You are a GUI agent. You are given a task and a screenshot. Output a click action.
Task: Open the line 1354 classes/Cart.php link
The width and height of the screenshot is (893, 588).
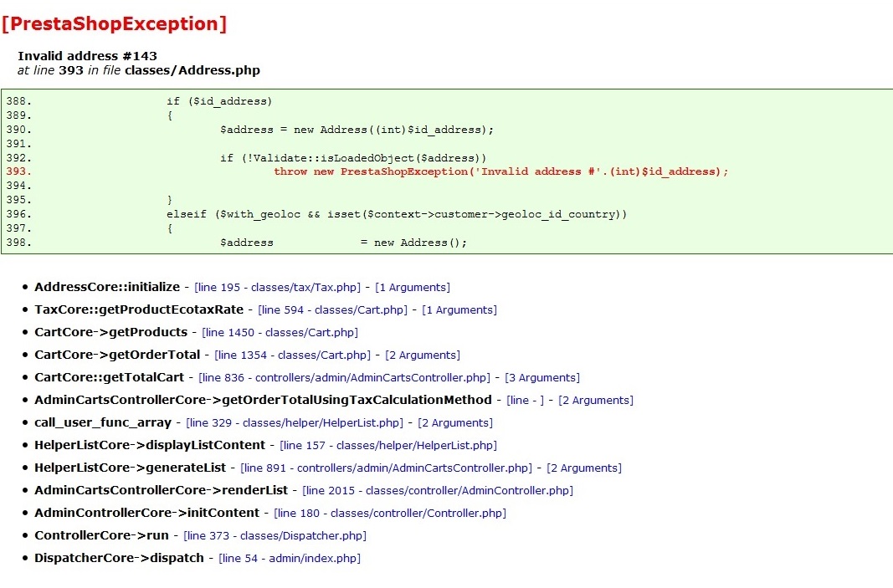point(292,355)
